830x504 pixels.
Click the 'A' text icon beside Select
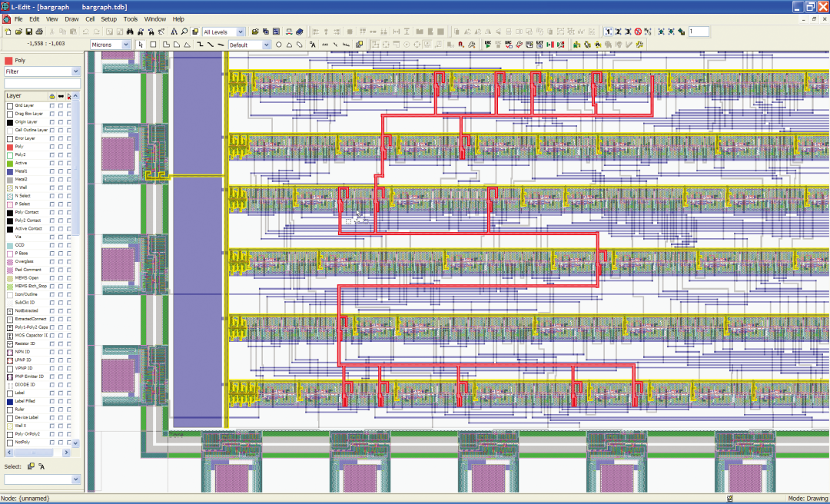point(41,466)
